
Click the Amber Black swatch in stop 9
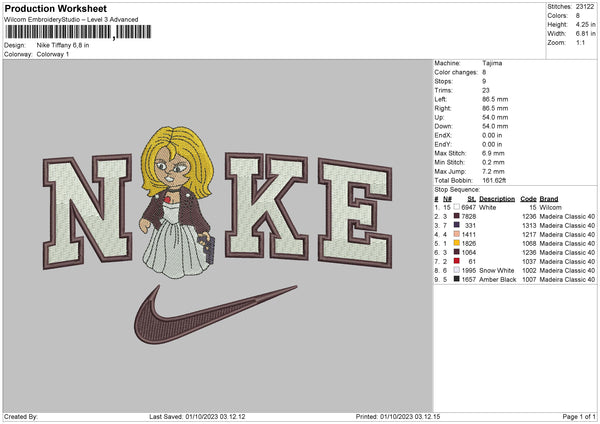click(457, 279)
